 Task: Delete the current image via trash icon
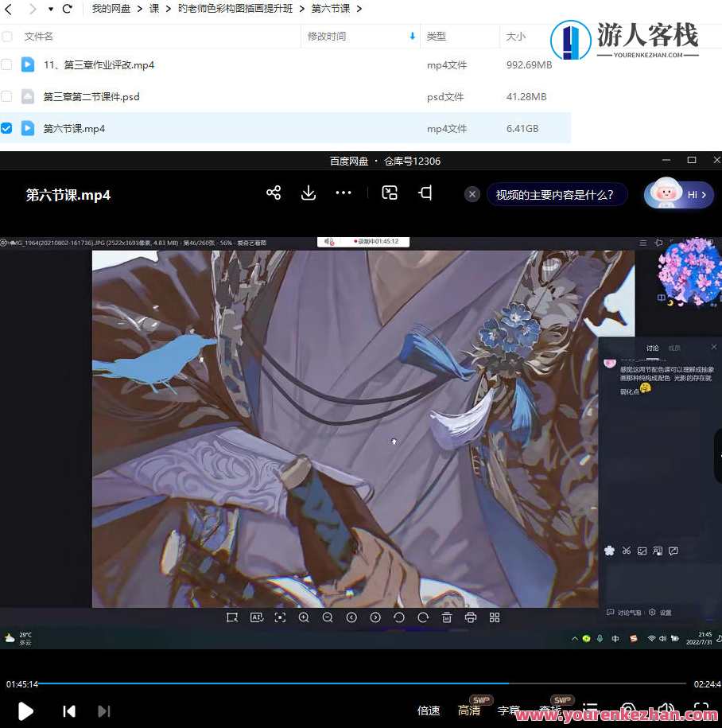(x=447, y=617)
